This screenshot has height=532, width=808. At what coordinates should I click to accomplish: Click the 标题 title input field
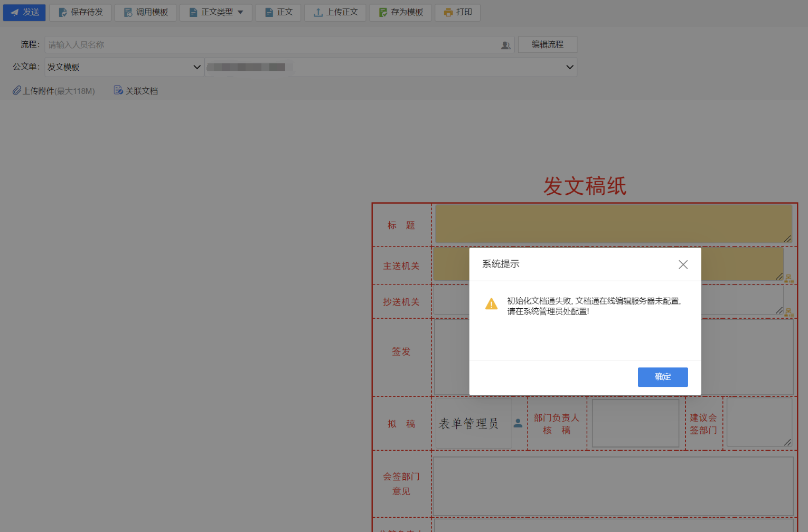point(613,224)
